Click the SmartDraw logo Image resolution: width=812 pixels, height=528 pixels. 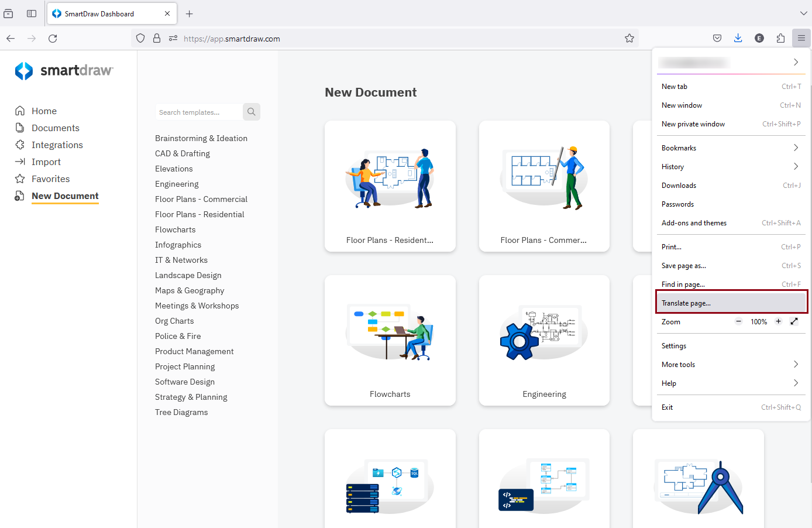click(64, 71)
